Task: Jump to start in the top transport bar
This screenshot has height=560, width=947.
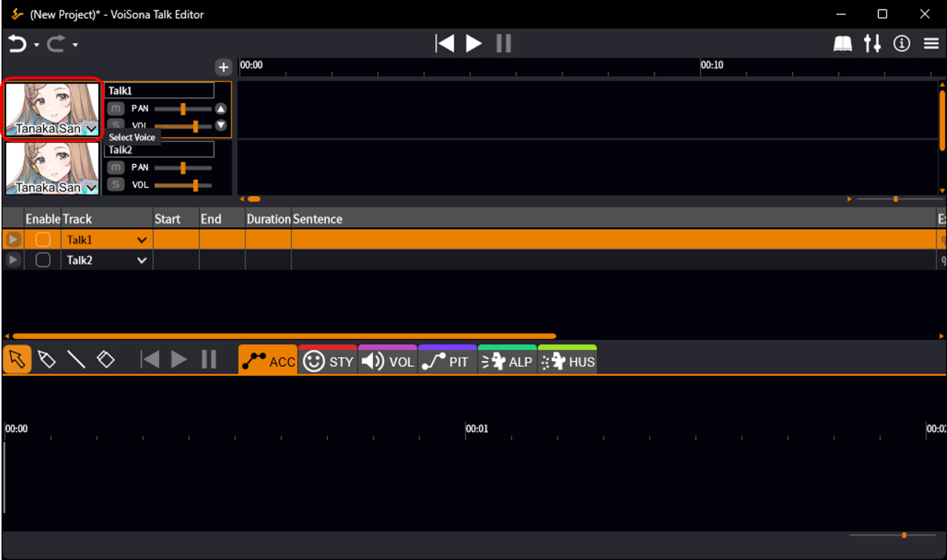Action: (445, 44)
